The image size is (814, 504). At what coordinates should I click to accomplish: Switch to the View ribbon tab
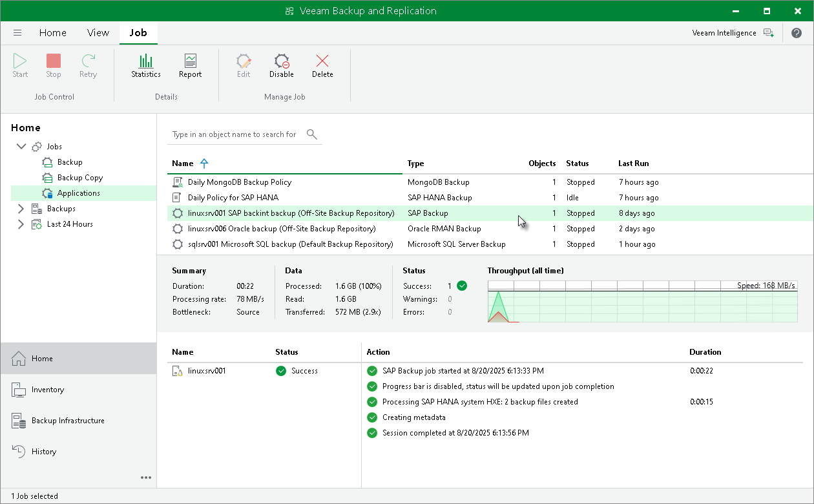point(98,32)
